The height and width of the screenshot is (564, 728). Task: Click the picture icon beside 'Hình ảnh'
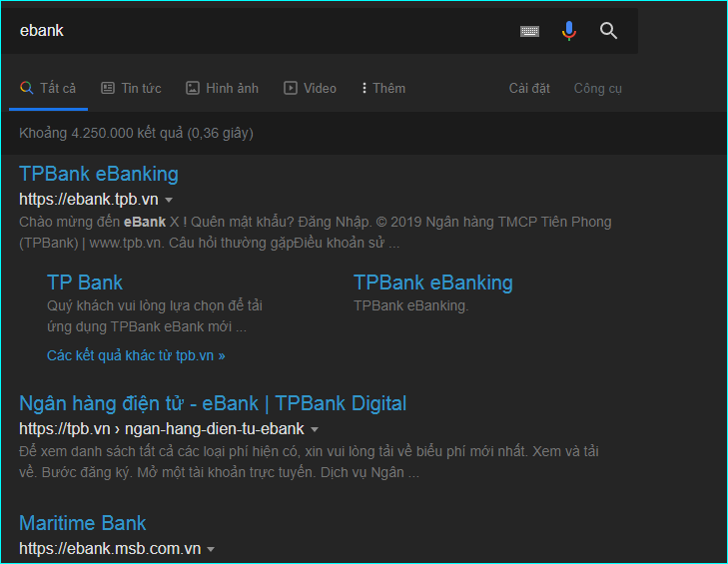(192, 88)
